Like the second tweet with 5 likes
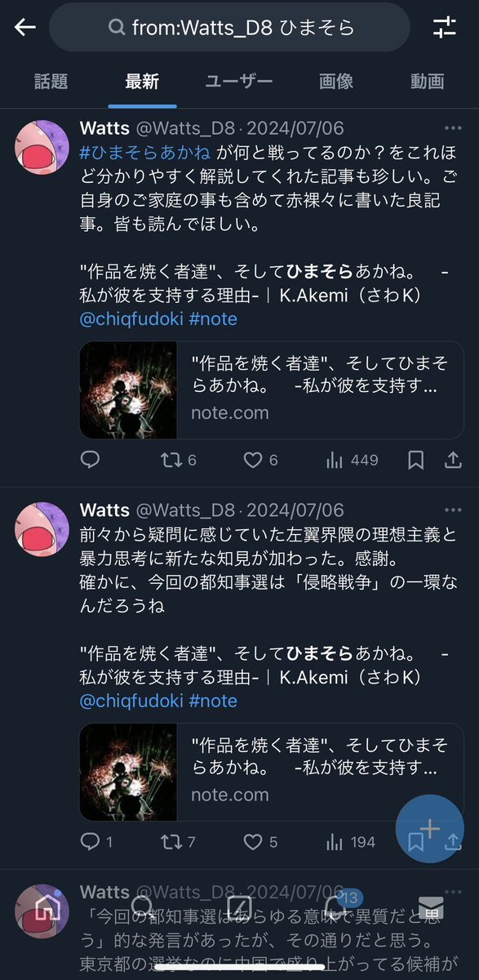The image size is (479, 980). pos(261,842)
